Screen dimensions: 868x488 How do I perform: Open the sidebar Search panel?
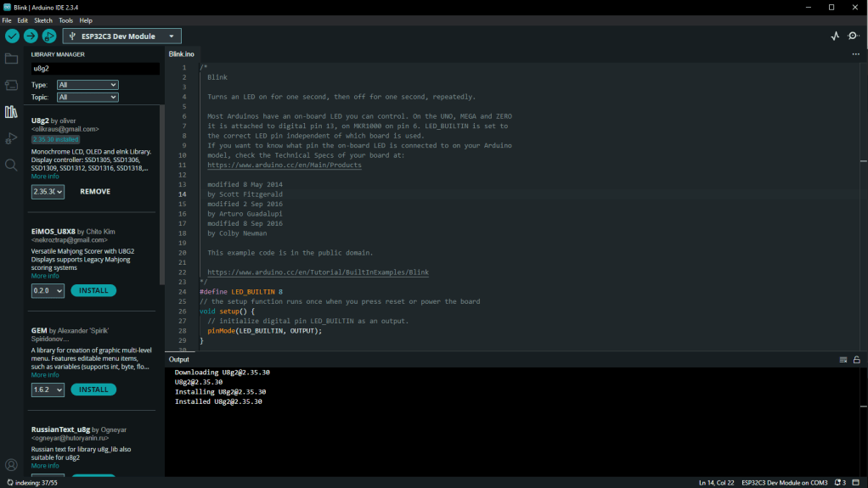coord(11,165)
